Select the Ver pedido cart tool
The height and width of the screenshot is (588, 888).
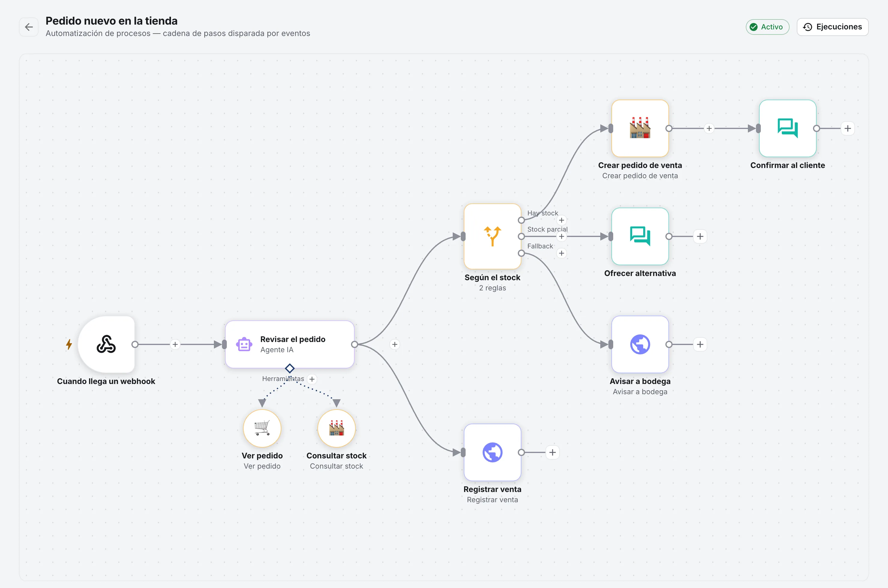pos(262,428)
